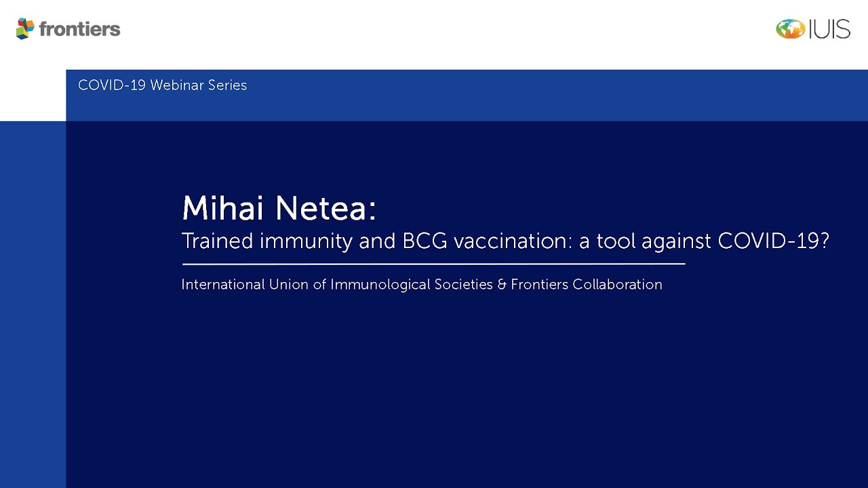Click the words Frontiers Collaboration
This screenshot has height=488, width=868.
587,285
